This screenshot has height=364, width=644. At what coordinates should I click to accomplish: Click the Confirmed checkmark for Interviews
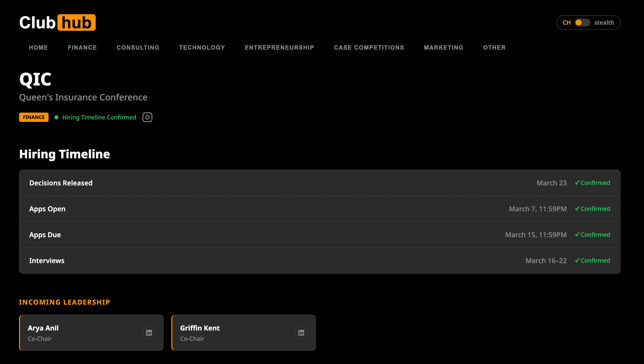point(593,260)
